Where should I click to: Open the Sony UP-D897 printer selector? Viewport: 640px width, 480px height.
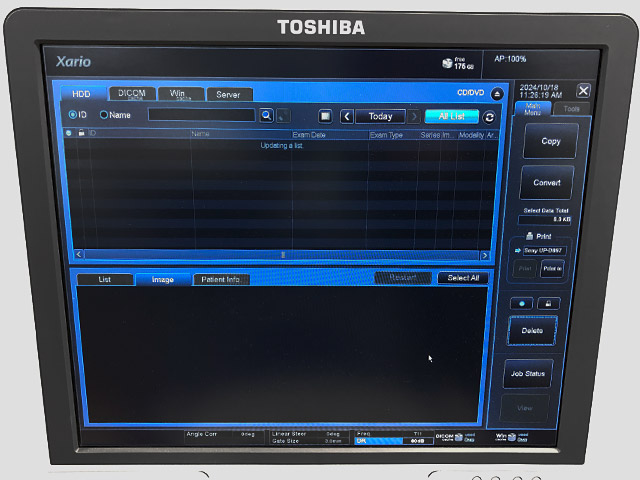[x=544, y=251]
